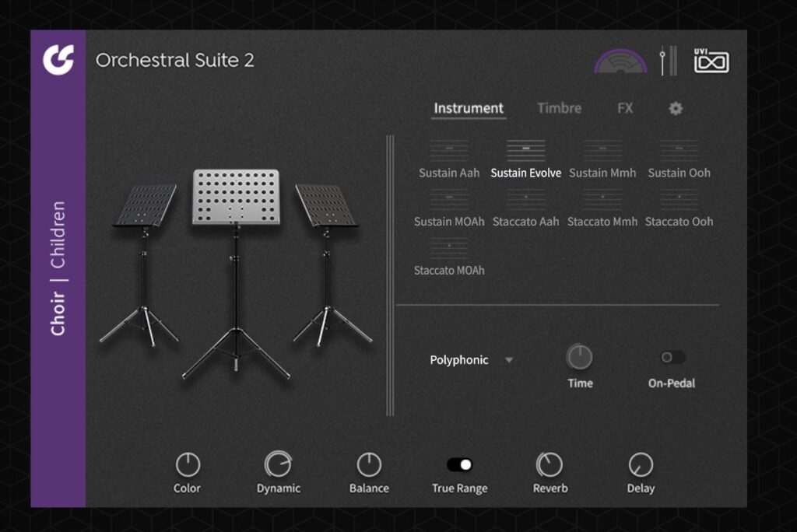Select the Staccato Ooh articulation icon
Image resolution: width=797 pixels, height=532 pixels.
point(679,199)
